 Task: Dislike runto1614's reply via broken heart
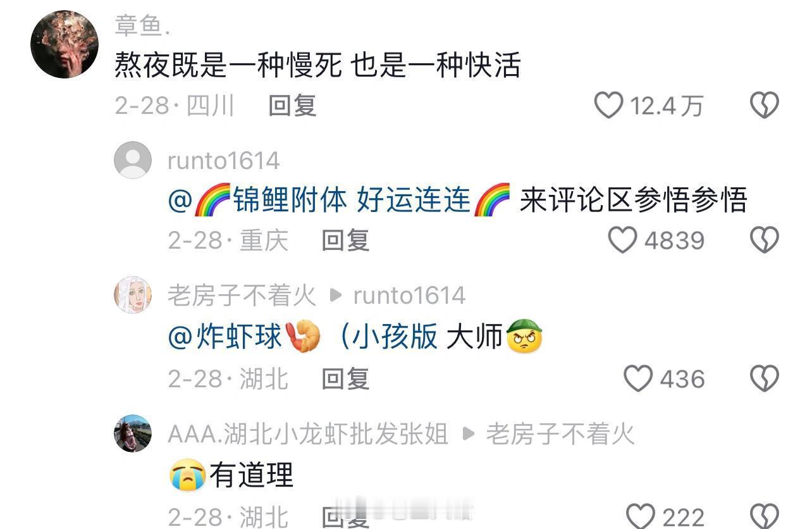[765, 240]
